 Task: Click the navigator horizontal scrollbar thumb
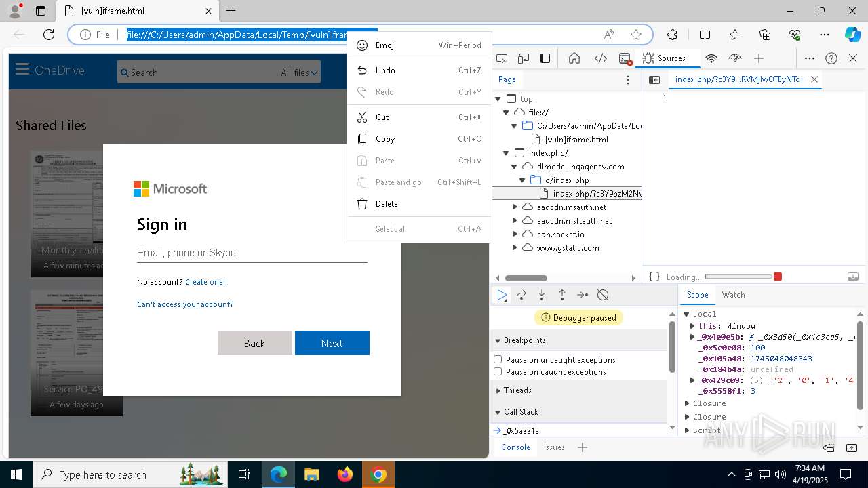[526, 278]
